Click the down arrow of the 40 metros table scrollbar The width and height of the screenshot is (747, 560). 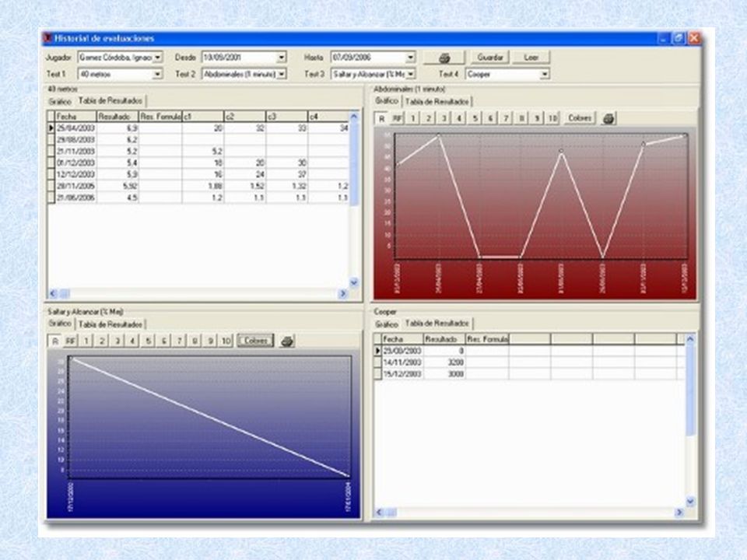[354, 282]
